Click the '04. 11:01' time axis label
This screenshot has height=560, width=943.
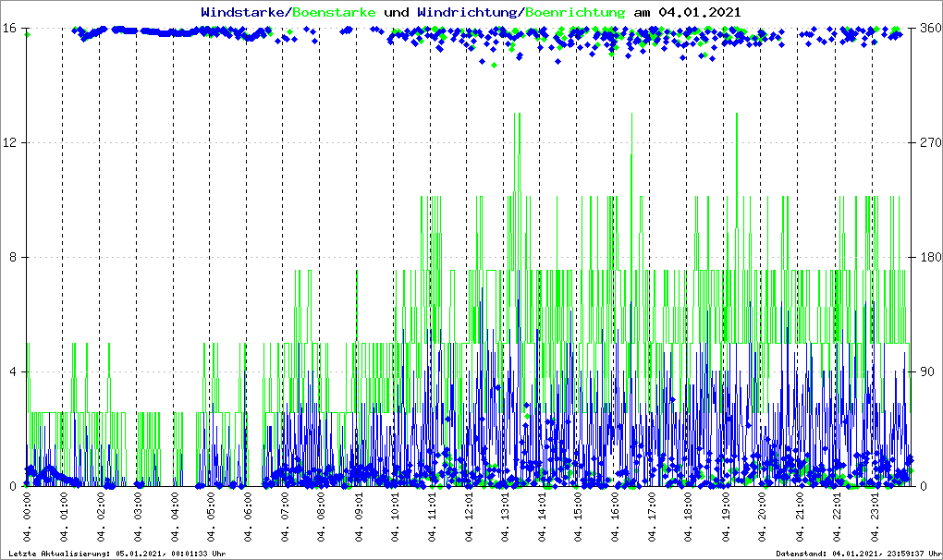(432, 517)
